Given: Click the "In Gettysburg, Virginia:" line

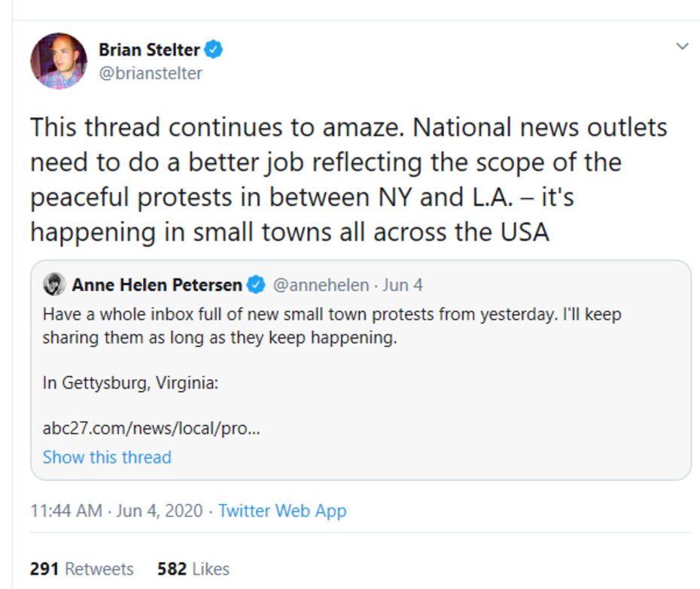Looking at the screenshot, I should pos(130,383).
